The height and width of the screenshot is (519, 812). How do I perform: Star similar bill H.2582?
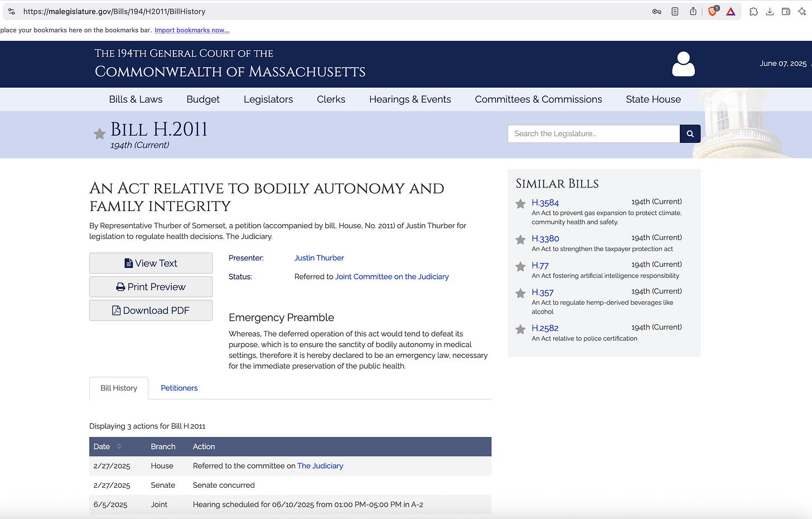point(520,329)
